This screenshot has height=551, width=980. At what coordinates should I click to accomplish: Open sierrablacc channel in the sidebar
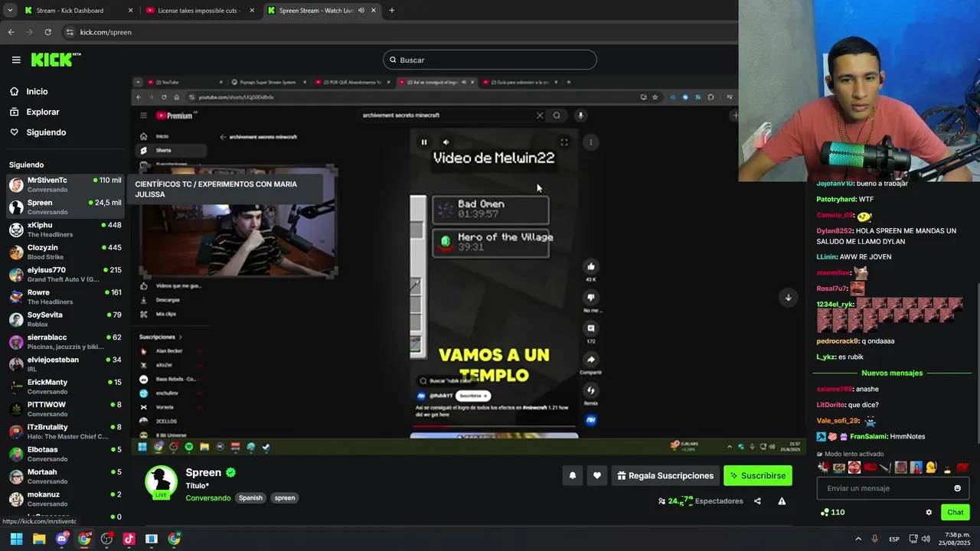coord(64,342)
